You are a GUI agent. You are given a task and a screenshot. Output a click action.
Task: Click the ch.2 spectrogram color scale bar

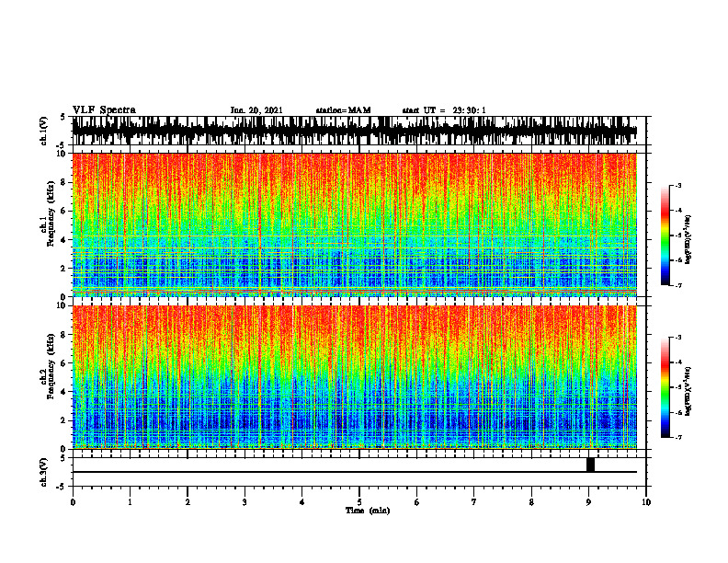point(665,387)
